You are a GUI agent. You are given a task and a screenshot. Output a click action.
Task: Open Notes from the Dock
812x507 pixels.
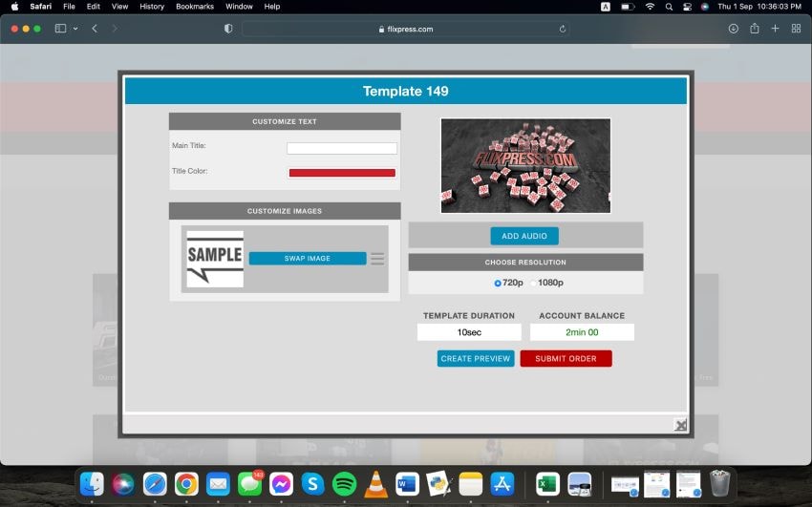(x=471, y=485)
